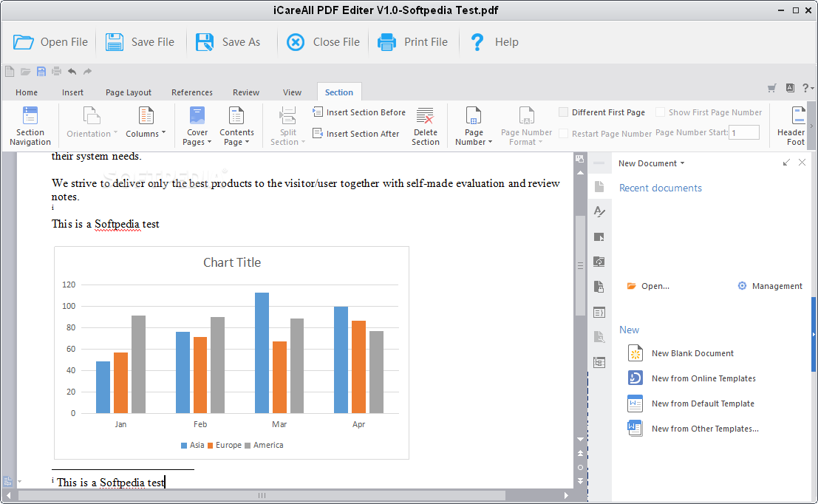Toggle Show First Page Number checkbox

660,112
